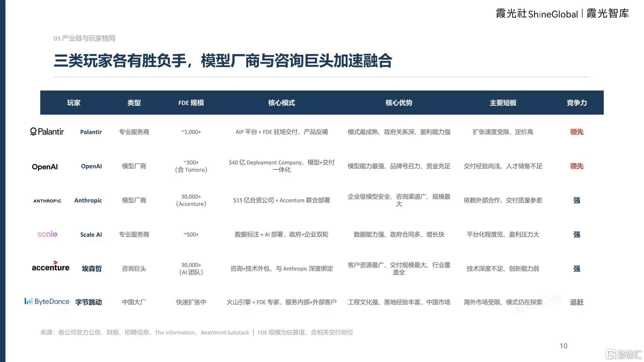This screenshot has height=362, width=644.
Task: Click the ~1,000+ FDE scale cell
Action: tap(191, 132)
